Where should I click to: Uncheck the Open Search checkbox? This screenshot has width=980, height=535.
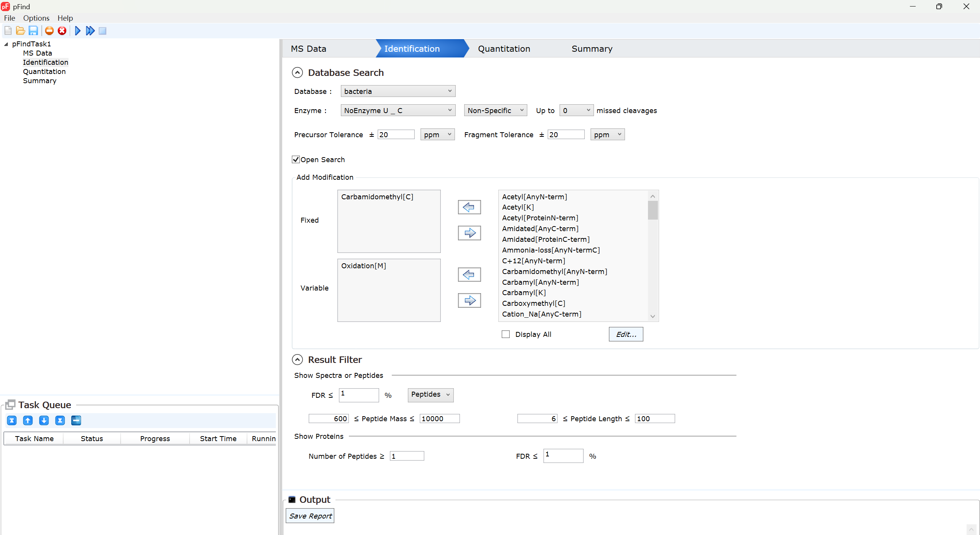coord(296,159)
